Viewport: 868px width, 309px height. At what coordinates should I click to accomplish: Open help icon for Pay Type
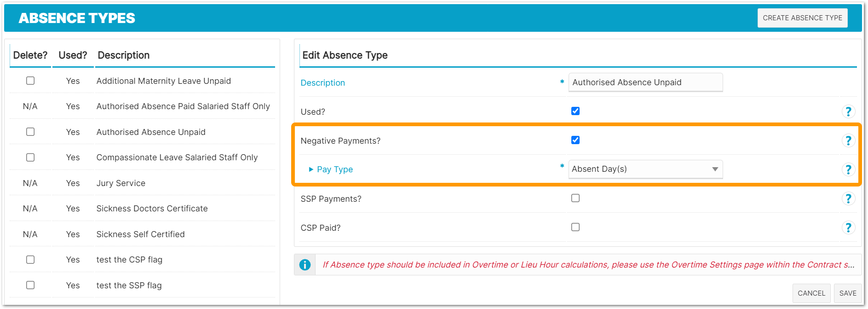(x=848, y=169)
